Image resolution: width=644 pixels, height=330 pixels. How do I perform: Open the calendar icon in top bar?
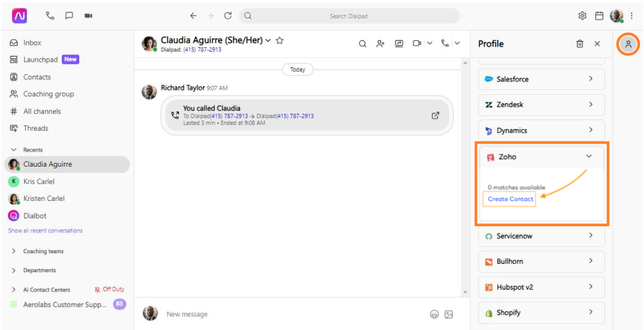pos(599,16)
